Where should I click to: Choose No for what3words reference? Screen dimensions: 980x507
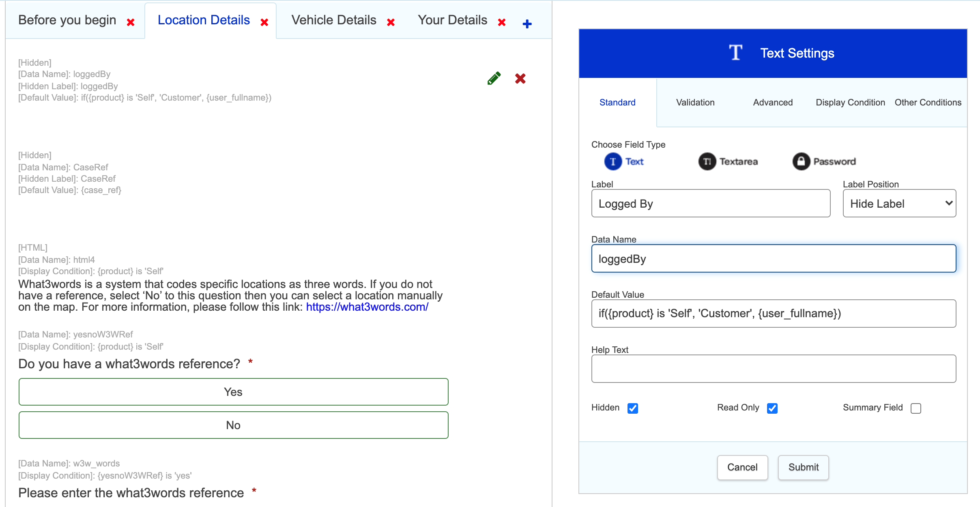pos(233,425)
